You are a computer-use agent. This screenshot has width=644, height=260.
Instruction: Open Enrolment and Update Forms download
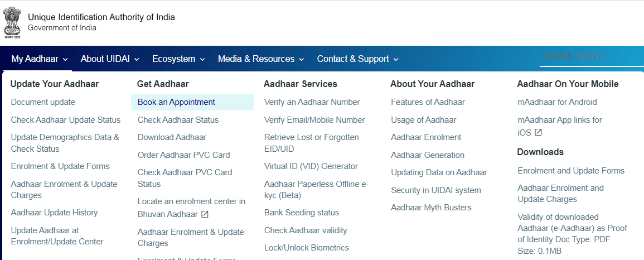point(571,171)
